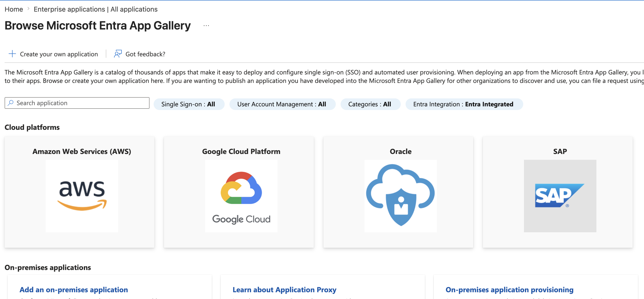This screenshot has width=644, height=299.
Task: Select Create your own application
Action: point(53,54)
